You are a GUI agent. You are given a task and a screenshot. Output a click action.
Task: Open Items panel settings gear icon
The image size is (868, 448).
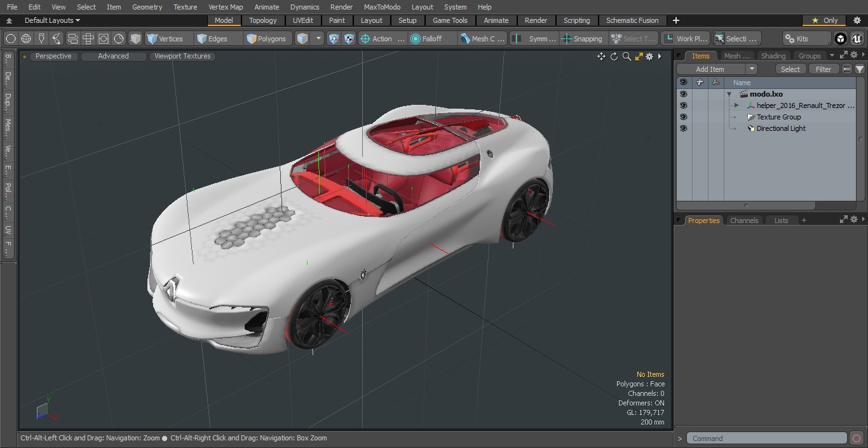[x=854, y=55]
